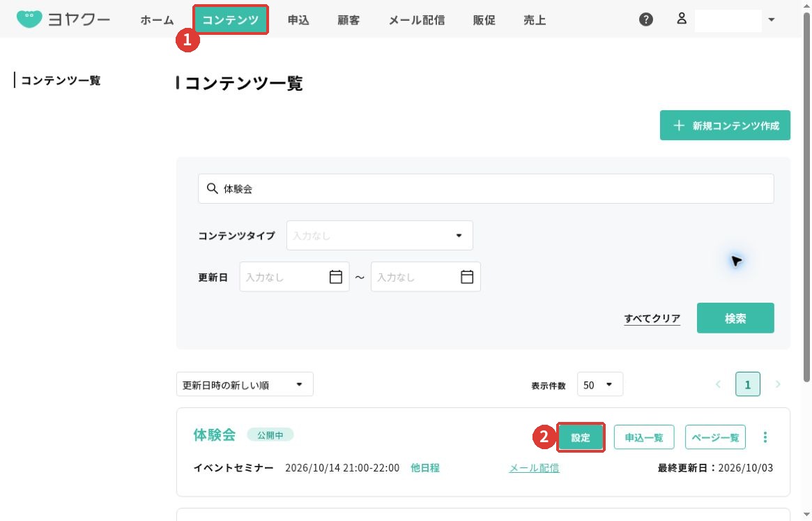812x521 pixels.
Task: Open the 表示件数 50 dropdown
Action: tap(599, 385)
